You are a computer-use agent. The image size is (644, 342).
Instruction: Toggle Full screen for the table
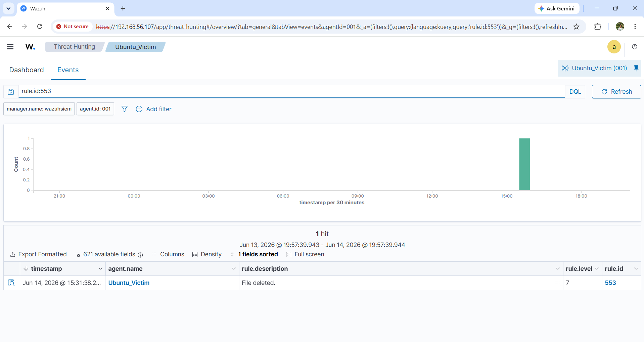coord(305,254)
